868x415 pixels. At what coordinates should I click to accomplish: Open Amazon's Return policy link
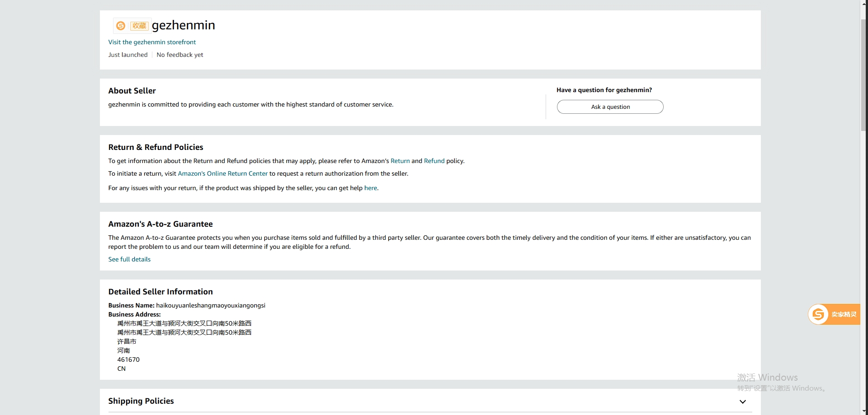coord(400,161)
